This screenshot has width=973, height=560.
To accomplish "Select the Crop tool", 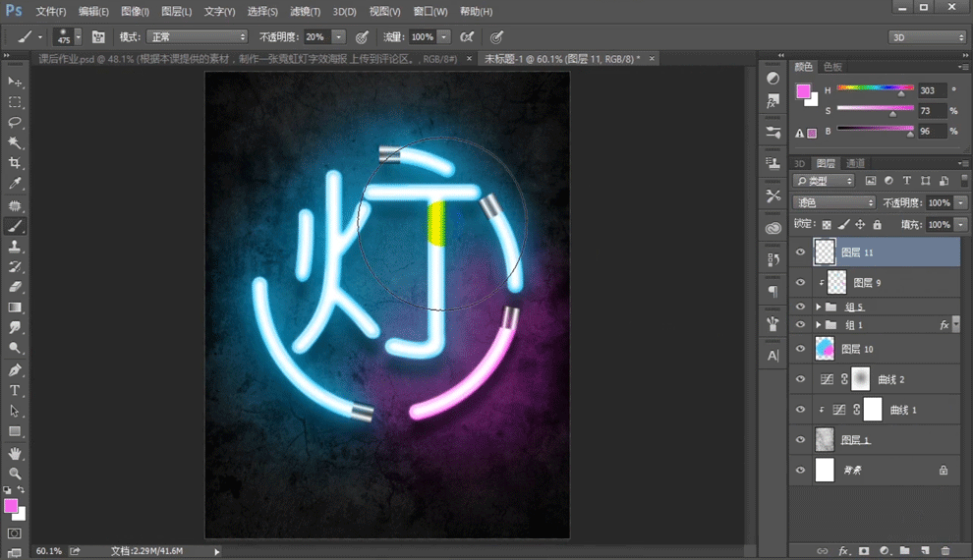I will [x=15, y=163].
